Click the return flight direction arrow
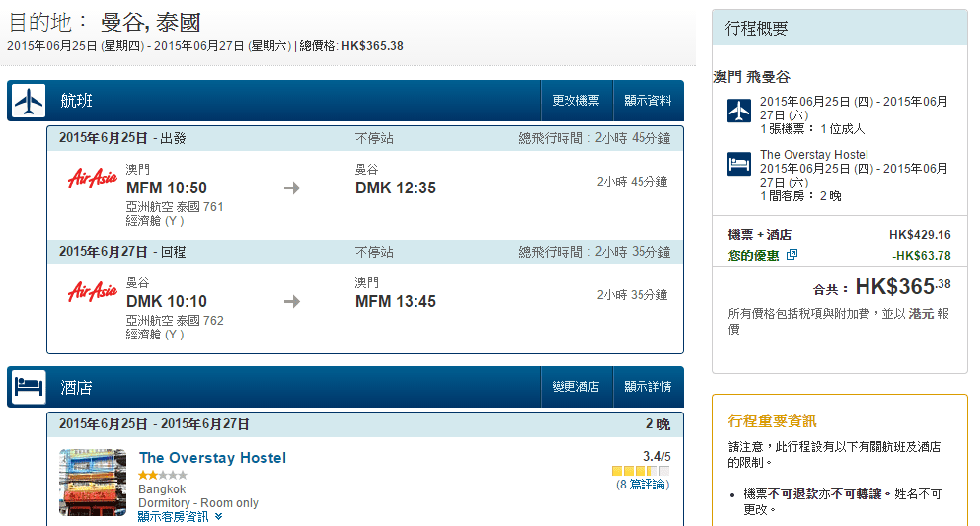Image resolution: width=980 pixels, height=526 pixels. click(291, 301)
